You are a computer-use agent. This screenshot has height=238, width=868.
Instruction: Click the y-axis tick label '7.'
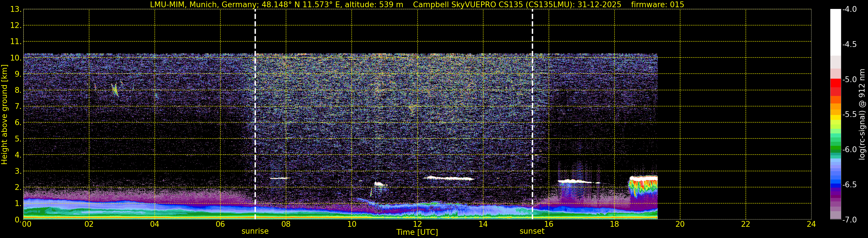(x=18, y=106)
